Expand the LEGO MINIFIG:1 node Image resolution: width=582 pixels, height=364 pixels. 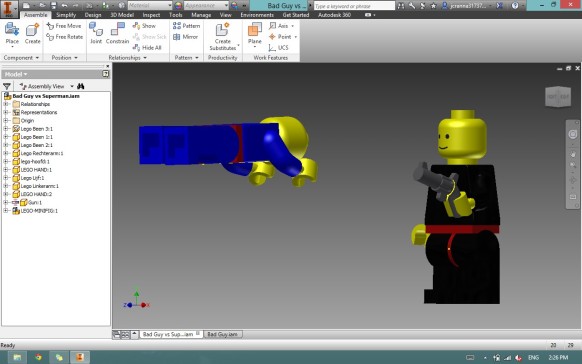tap(6, 210)
